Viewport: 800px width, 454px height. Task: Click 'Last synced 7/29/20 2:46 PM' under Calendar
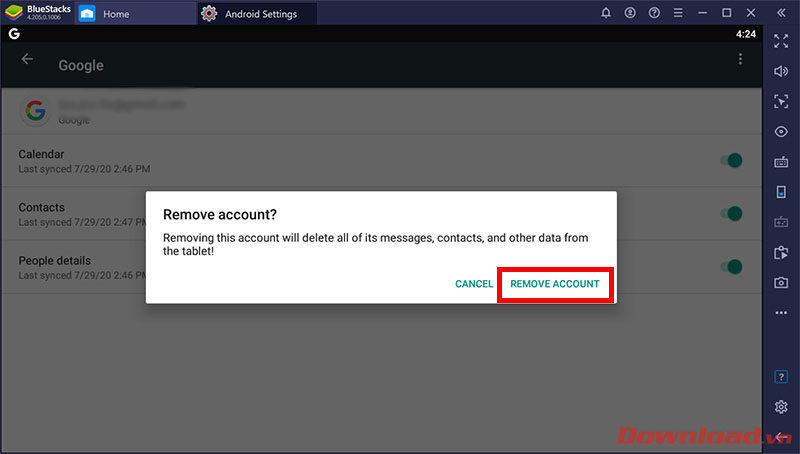(84, 169)
